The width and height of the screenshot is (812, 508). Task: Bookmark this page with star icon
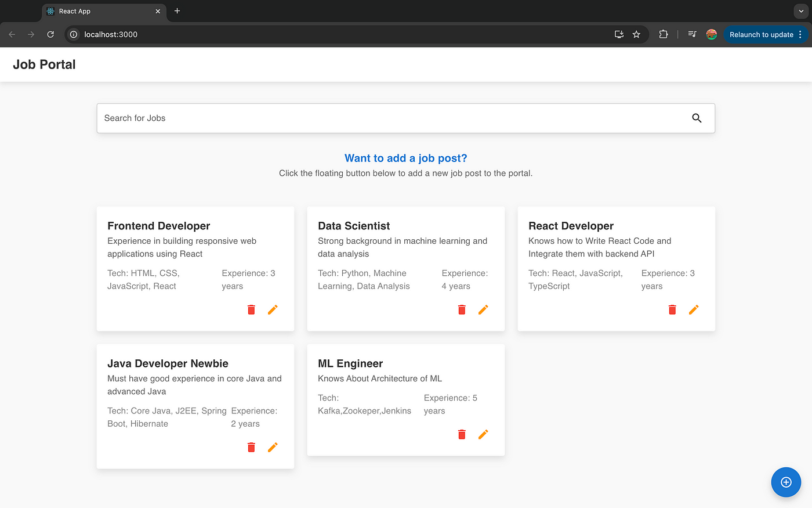point(636,34)
